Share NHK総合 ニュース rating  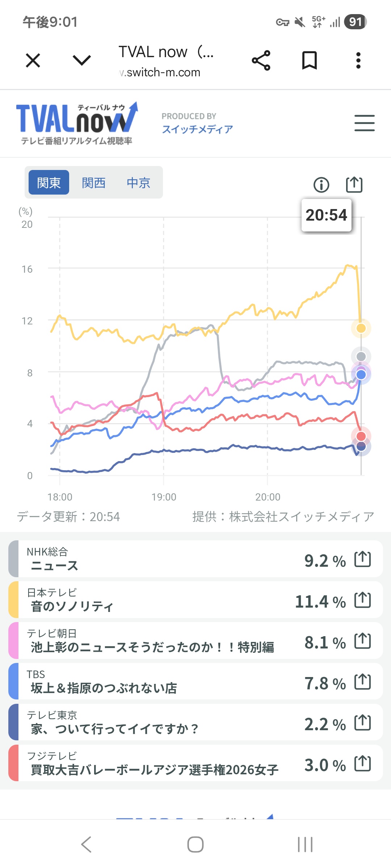click(x=362, y=559)
